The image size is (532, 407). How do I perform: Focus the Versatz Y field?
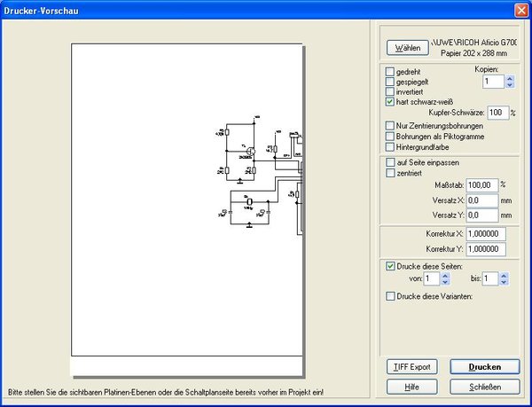click(x=482, y=215)
